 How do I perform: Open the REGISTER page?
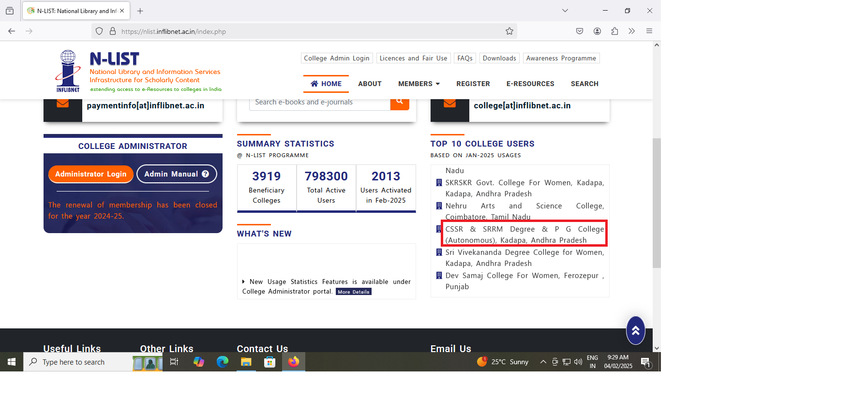click(473, 84)
